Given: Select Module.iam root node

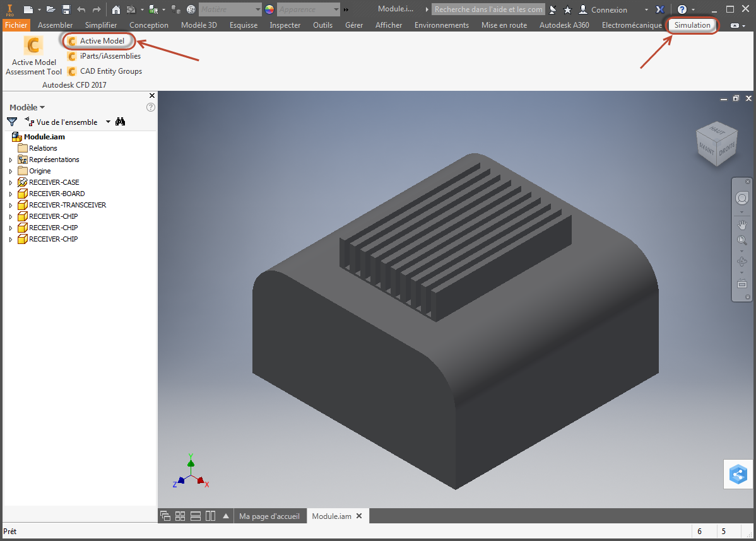Looking at the screenshot, I should click(38, 137).
